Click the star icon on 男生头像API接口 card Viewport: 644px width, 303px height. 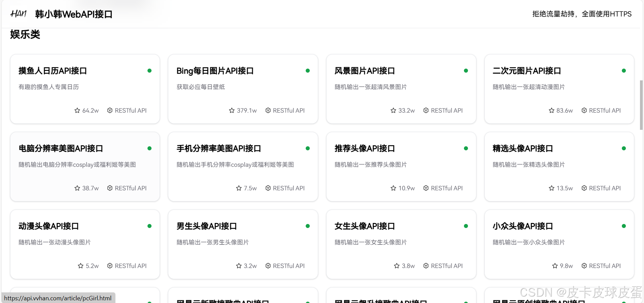pos(238,266)
